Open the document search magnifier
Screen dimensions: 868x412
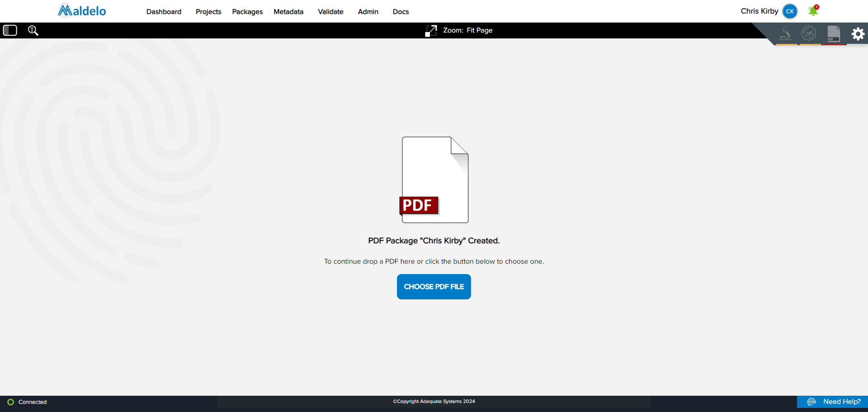click(33, 30)
